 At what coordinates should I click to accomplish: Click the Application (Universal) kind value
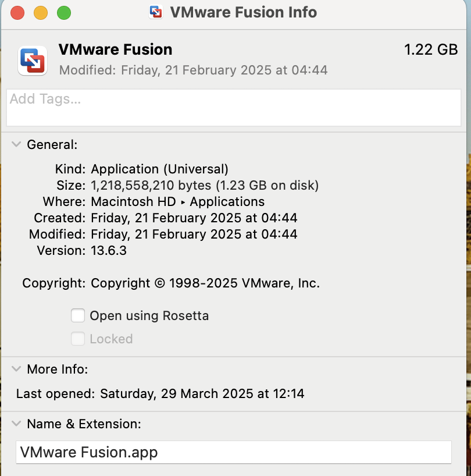point(160,169)
